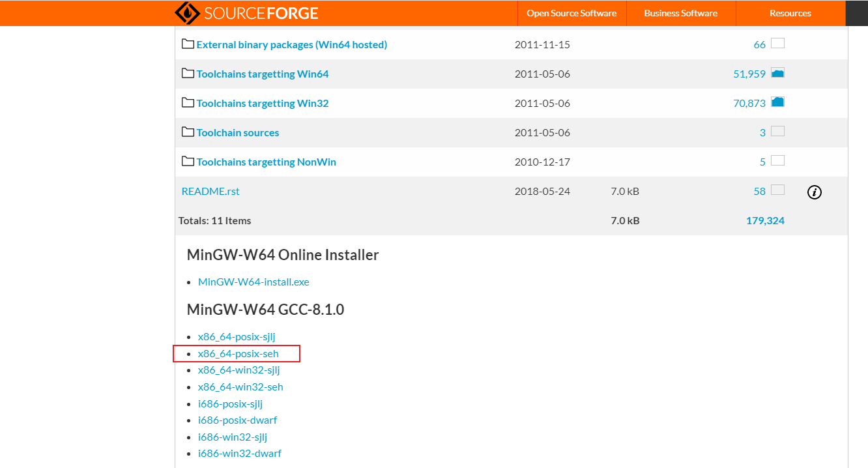
Task: Download x86_64-win32-sjlj build
Action: (x=239, y=370)
